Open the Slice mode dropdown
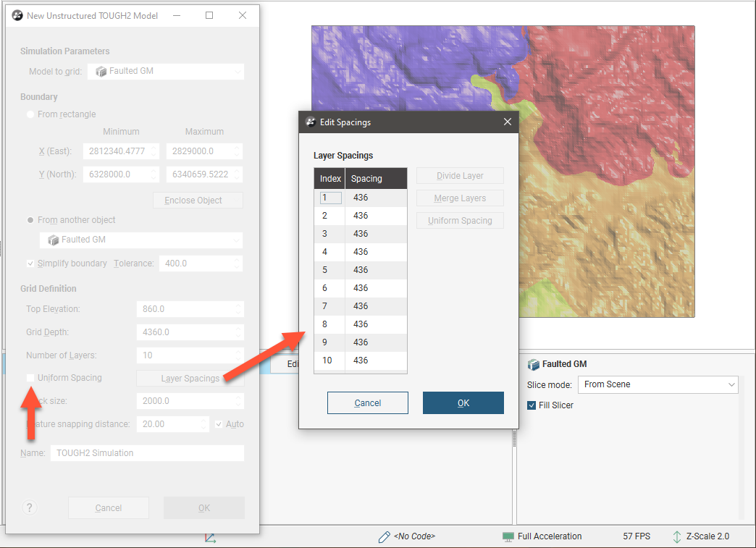The width and height of the screenshot is (756, 548). (x=658, y=384)
